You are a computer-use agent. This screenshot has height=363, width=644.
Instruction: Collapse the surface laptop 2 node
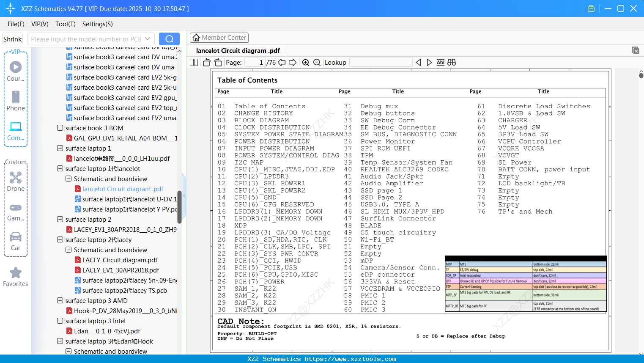(60, 219)
